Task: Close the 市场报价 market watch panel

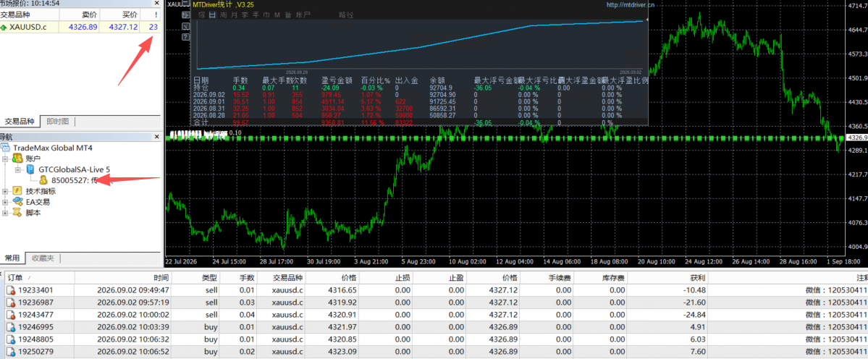Action: (156, 4)
